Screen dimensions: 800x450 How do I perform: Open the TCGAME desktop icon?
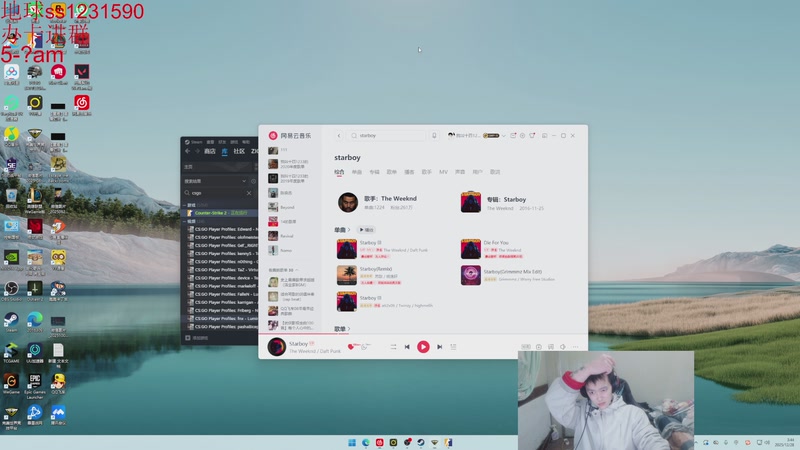[11, 353]
